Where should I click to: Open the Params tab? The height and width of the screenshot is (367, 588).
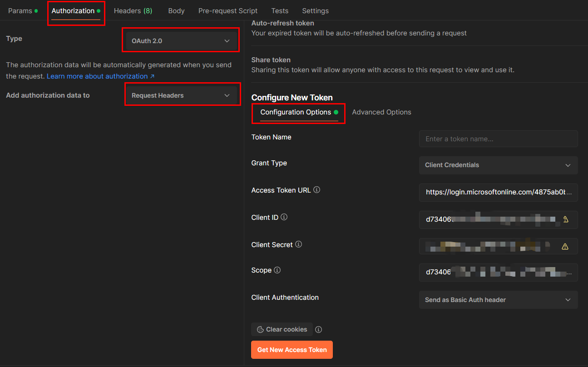23,10
